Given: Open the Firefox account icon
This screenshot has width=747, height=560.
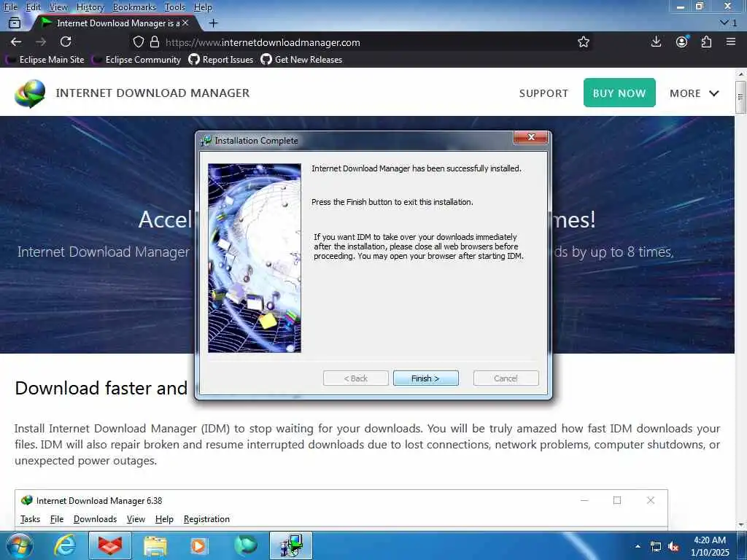Looking at the screenshot, I should point(682,42).
